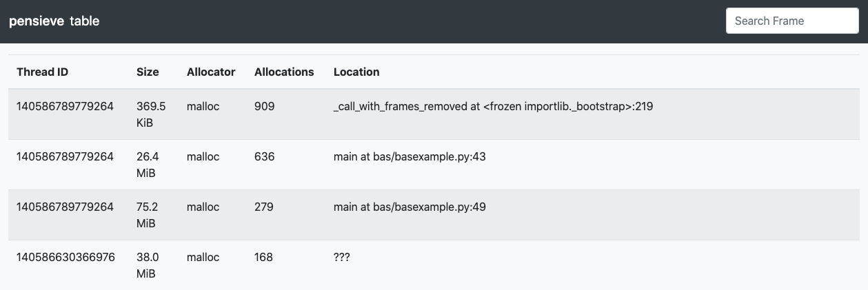Sort by Location column header
This screenshot has height=290, width=868.
click(356, 72)
